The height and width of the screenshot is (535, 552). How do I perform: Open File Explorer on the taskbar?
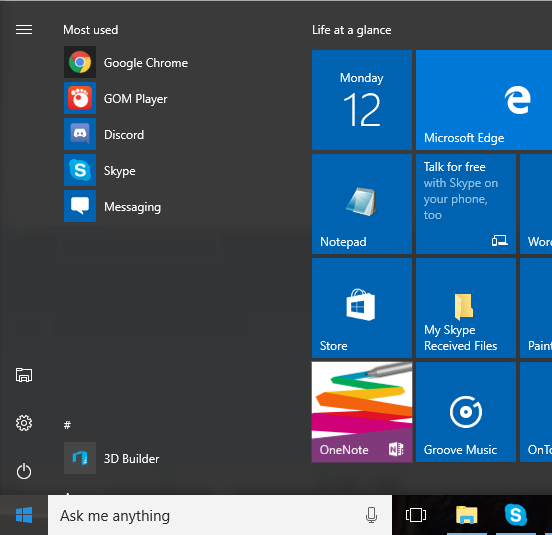[466, 515]
